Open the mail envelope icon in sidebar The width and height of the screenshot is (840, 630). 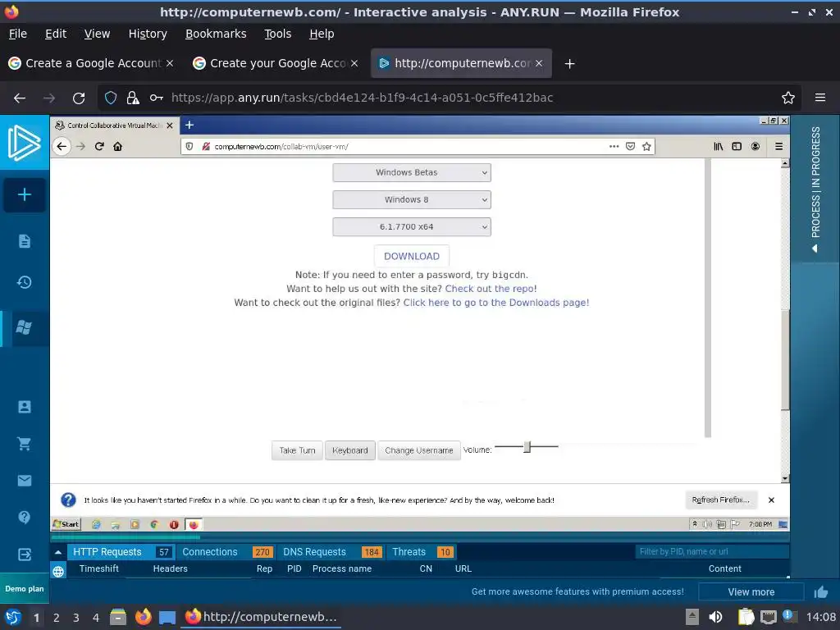pyautogui.click(x=24, y=481)
